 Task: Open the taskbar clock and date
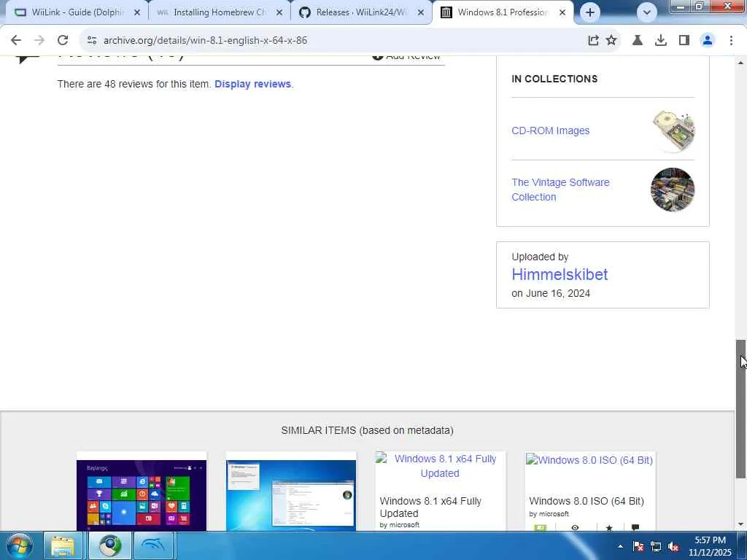click(710, 546)
